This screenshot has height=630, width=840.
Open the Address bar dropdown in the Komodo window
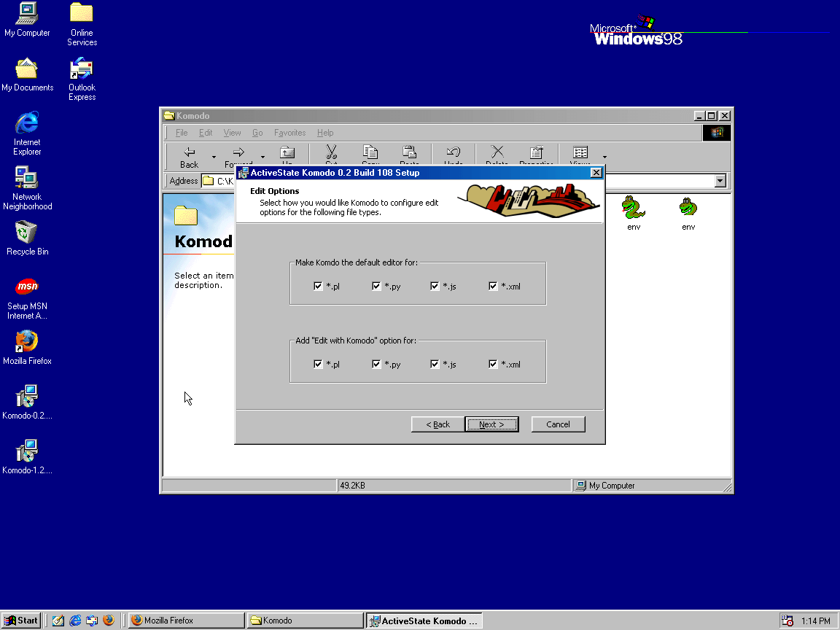(x=720, y=181)
